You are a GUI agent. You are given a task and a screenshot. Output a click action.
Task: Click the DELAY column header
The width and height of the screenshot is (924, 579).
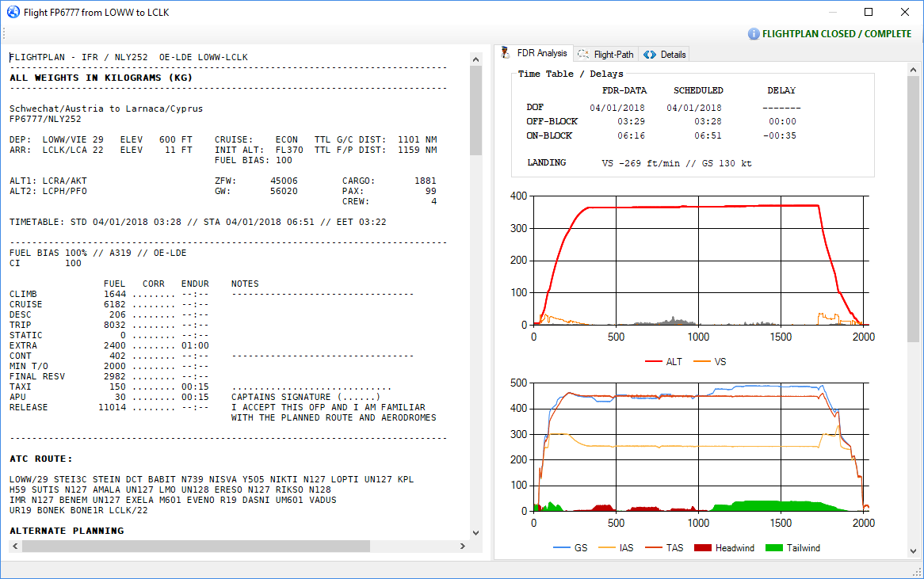(781, 91)
